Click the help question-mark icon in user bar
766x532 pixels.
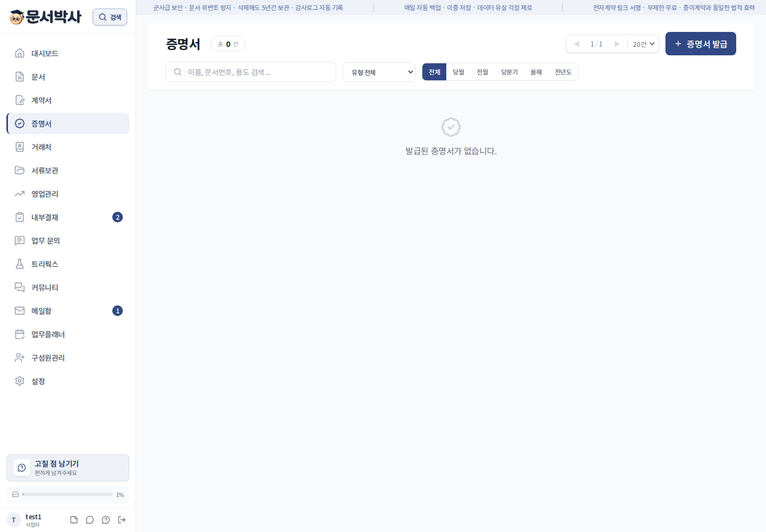[106, 520]
